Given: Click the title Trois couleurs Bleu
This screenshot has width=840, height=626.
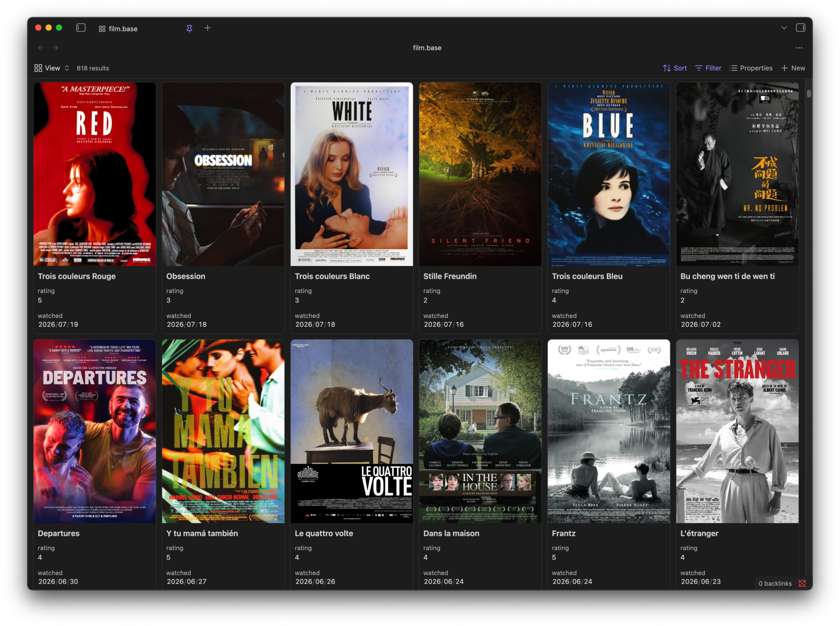Looking at the screenshot, I should pyautogui.click(x=587, y=276).
